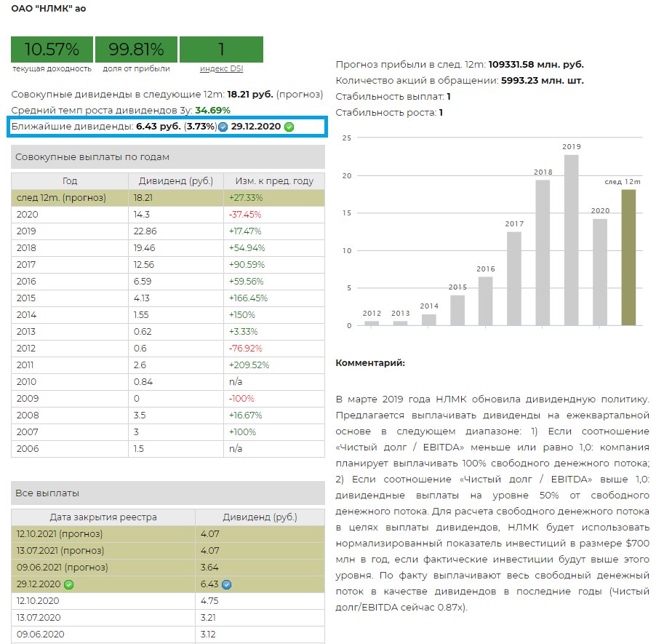Click the 2017 bar in dividend chart

point(514,279)
